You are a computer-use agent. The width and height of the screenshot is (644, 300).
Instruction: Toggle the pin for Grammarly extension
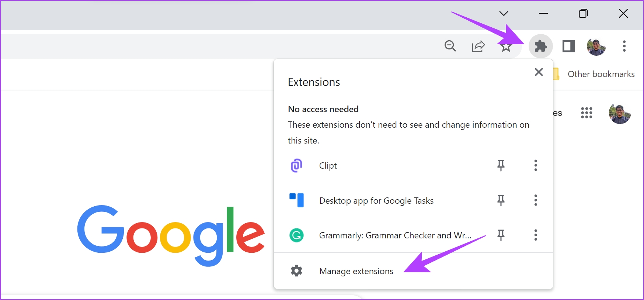(501, 235)
